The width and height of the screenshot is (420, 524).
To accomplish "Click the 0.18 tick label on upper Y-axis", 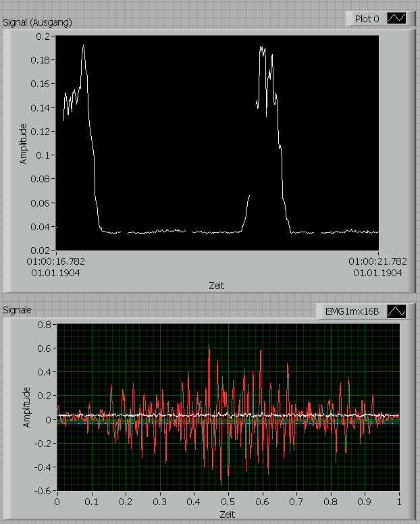I will coord(41,60).
